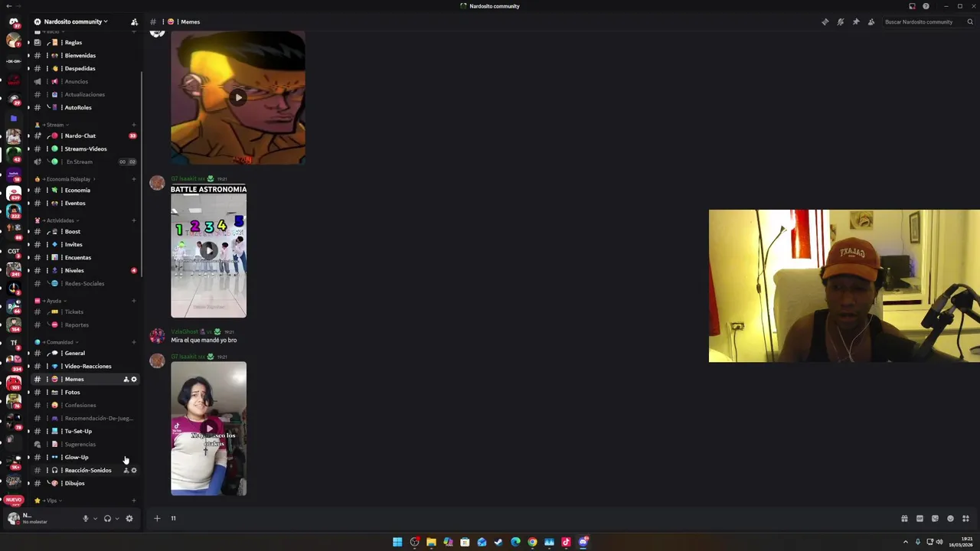980x551 pixels.
Task: Open headphone output options chevron
Action: (116, 519)
